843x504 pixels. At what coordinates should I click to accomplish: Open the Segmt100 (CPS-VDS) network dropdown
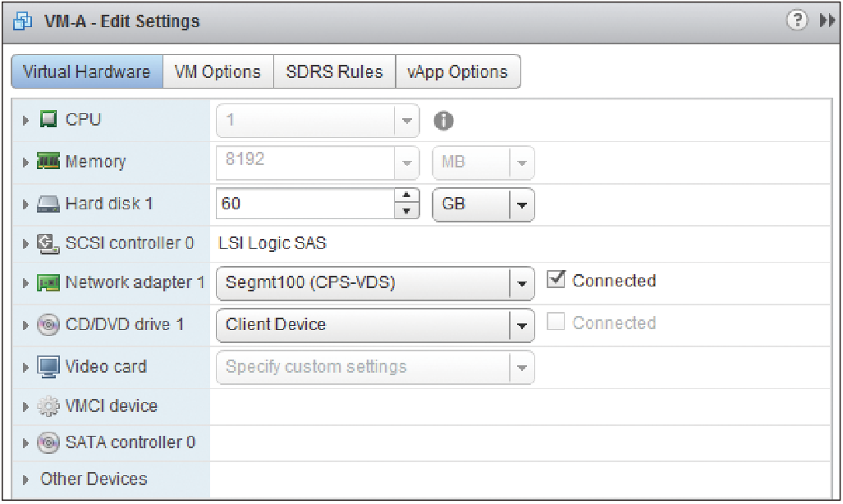(x=375, y=283)
